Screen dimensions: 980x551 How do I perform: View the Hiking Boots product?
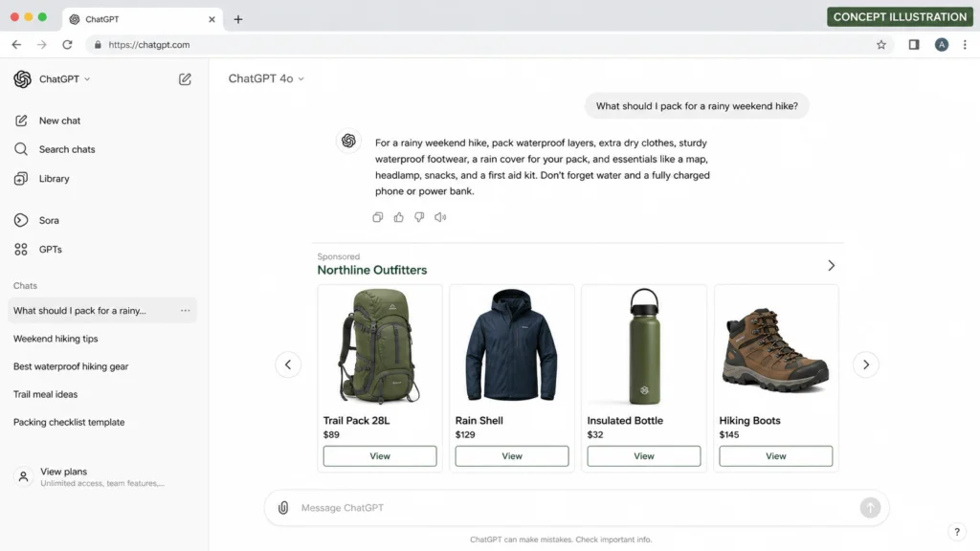tap(775, 456)
